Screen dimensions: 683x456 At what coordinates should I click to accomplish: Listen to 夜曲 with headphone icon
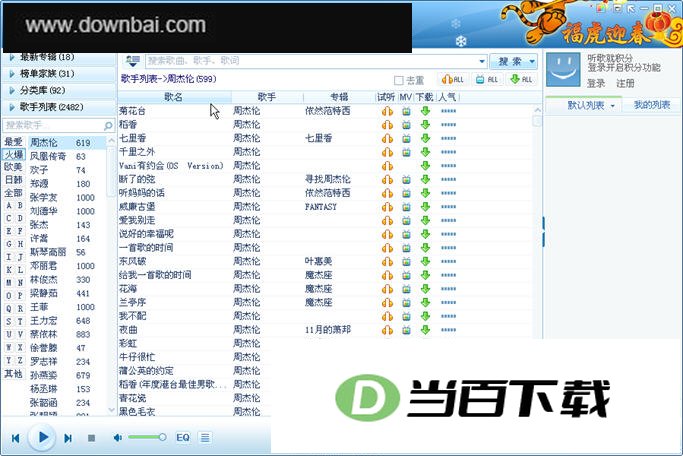click(387, 330)
